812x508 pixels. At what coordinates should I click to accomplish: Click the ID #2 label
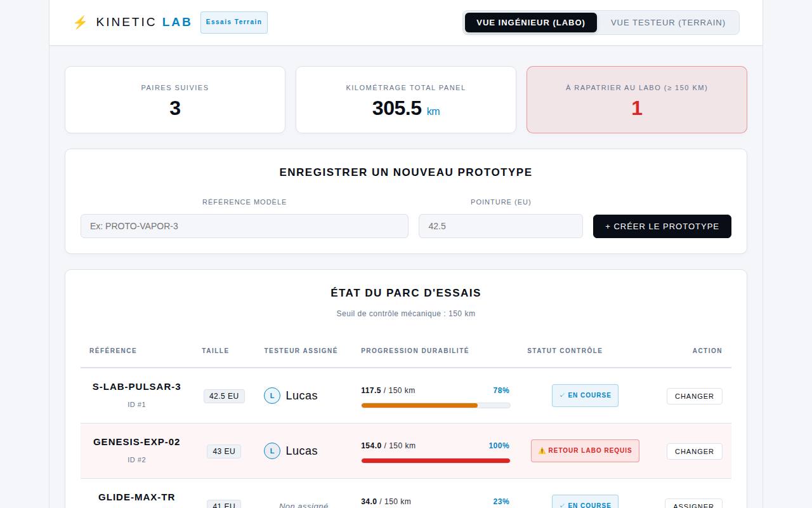[137, 460]
